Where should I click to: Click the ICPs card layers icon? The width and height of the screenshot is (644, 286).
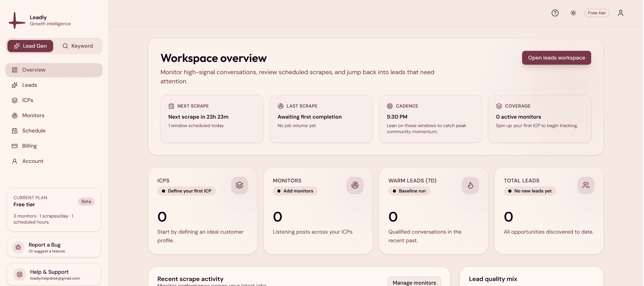click(239, 185)
